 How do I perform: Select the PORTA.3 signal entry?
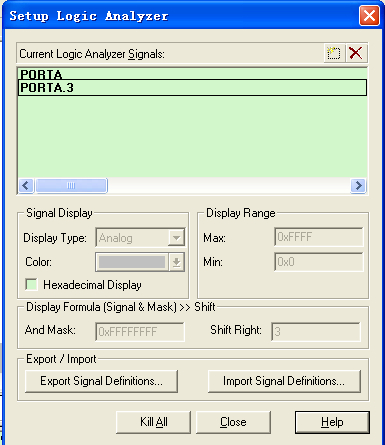192,88
